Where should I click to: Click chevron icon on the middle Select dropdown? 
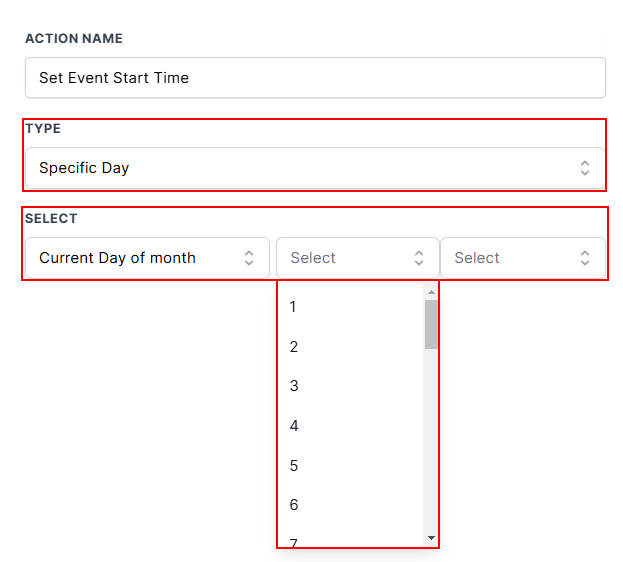419,258
